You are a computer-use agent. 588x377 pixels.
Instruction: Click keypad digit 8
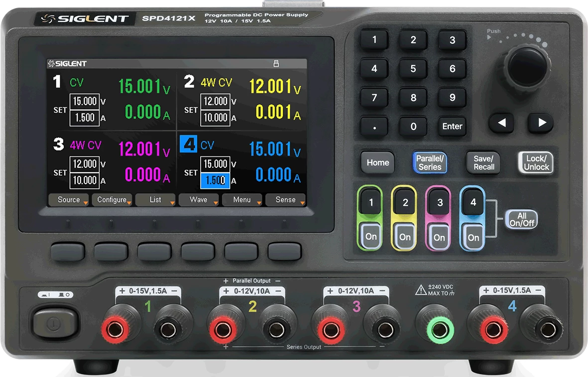point(413,98)
